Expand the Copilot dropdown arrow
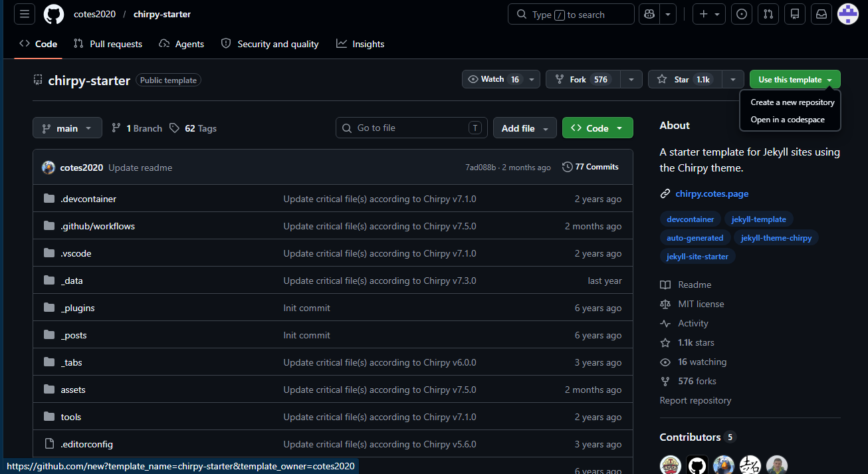The height and width of the screenshot is (474, 868). pyautogui.click(x=668, y=14)
